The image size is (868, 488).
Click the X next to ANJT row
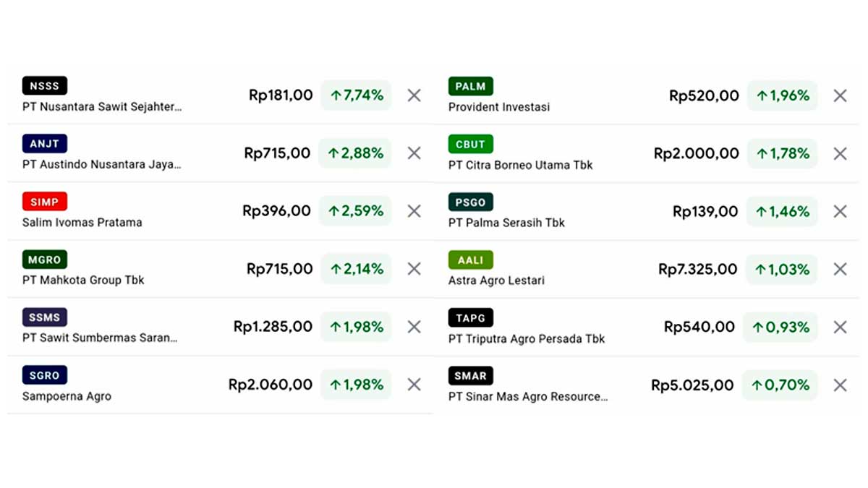(x=414, y=153)
